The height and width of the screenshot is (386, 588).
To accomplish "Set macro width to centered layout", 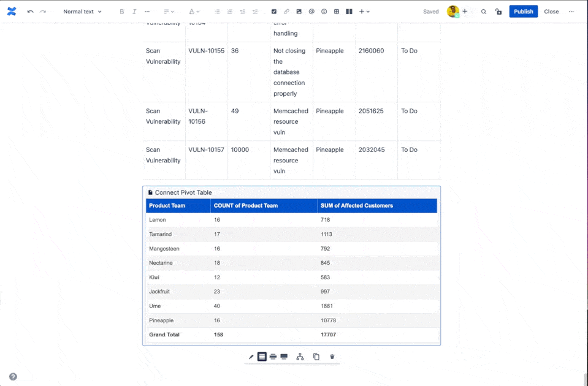I will click(x=262, y=357).
